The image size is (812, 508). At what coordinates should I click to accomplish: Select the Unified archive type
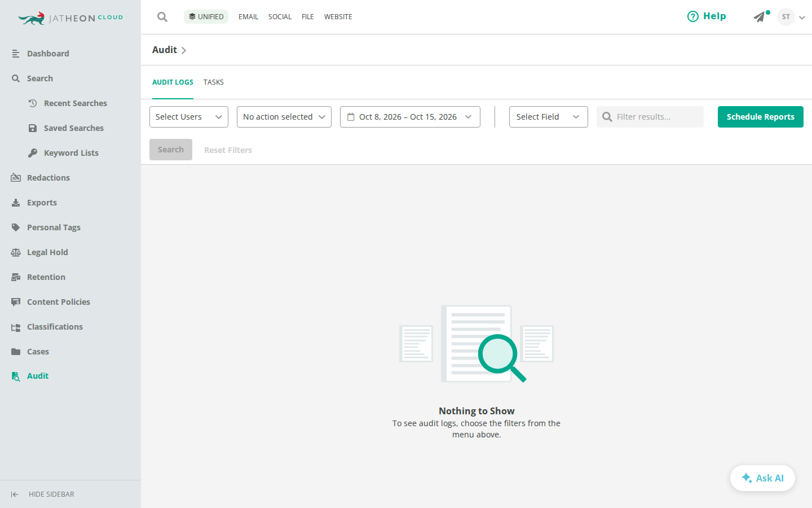tap(206, 17)
